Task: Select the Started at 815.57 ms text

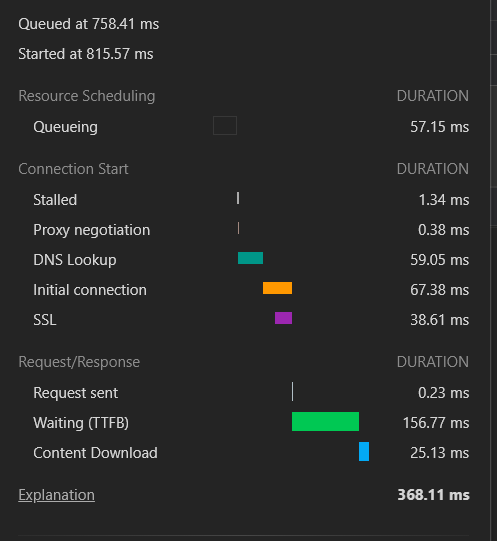Action: point(86,54)
